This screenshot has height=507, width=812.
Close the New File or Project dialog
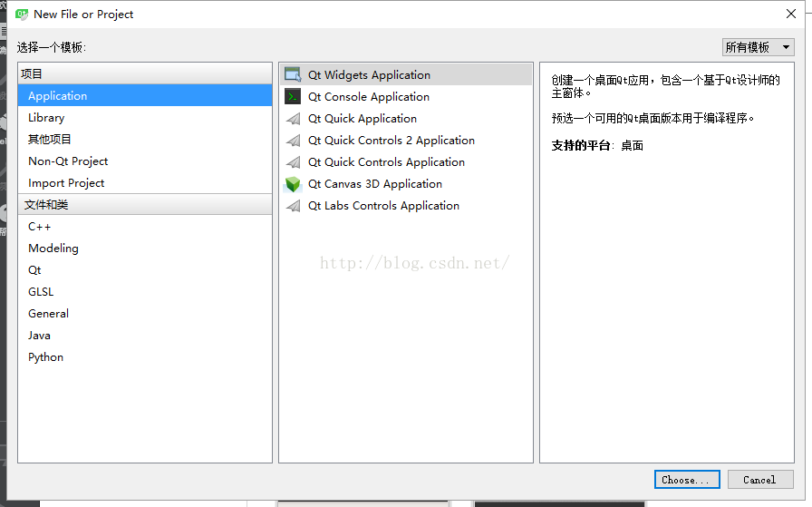point(791,14)
